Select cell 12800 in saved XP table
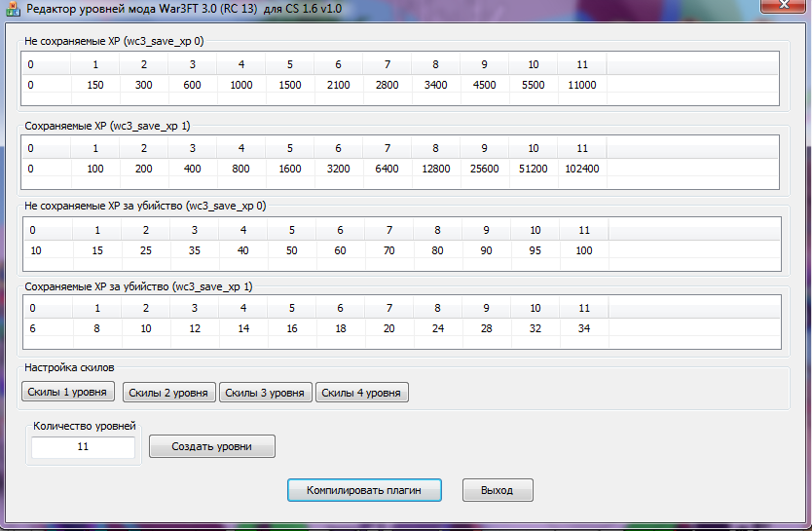Viewport: 812px width, 531px height. (435, 169)
